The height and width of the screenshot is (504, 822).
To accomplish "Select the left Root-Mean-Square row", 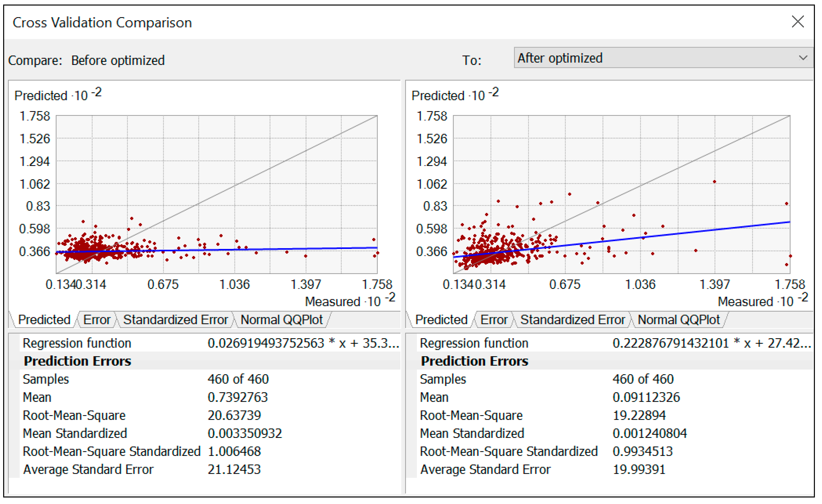I will click(74, 415).
